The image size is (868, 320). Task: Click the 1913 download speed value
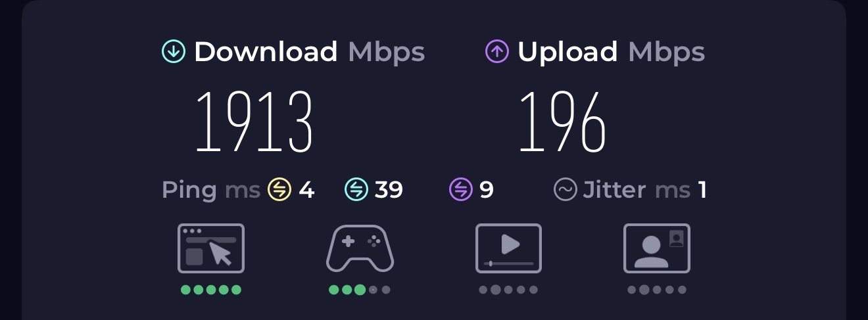(x=254, y=122)
